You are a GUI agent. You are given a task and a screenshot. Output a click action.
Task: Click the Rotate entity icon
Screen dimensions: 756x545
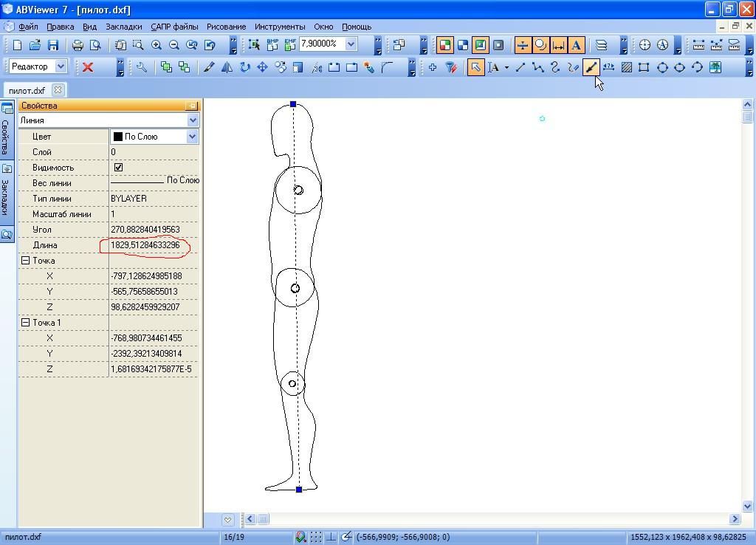[x=244, y=67]
